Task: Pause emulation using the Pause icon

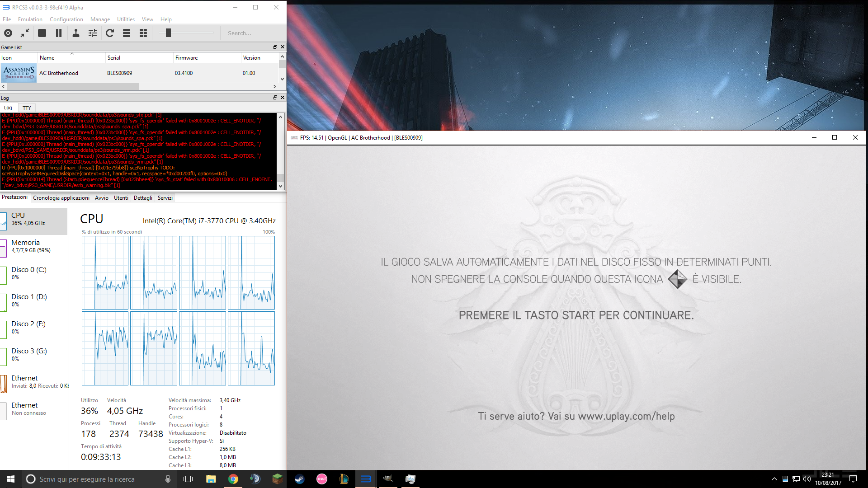Action: [x=59, y=33]
